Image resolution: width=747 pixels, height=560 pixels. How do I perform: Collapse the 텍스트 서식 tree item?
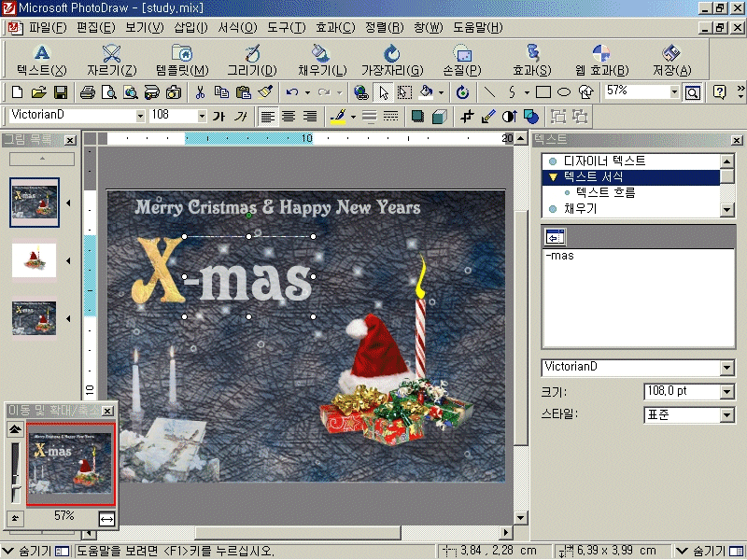tap(553, 177)
